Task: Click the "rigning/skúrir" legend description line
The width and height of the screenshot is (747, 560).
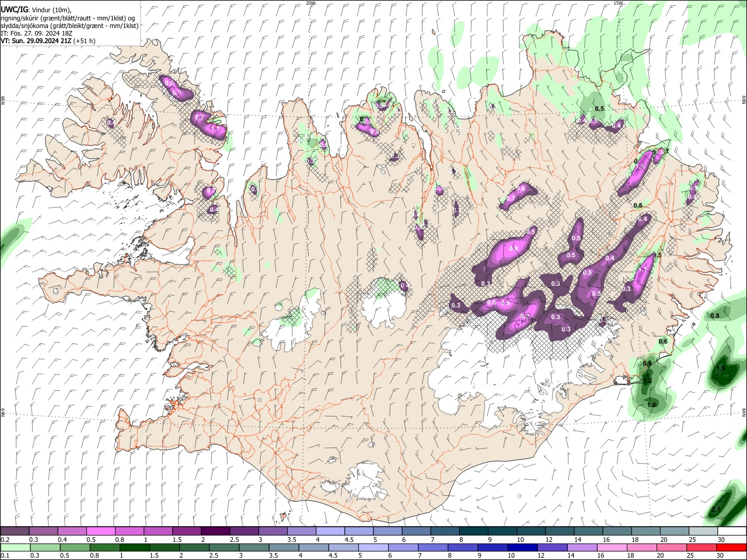Action: [x=68, y=18]
